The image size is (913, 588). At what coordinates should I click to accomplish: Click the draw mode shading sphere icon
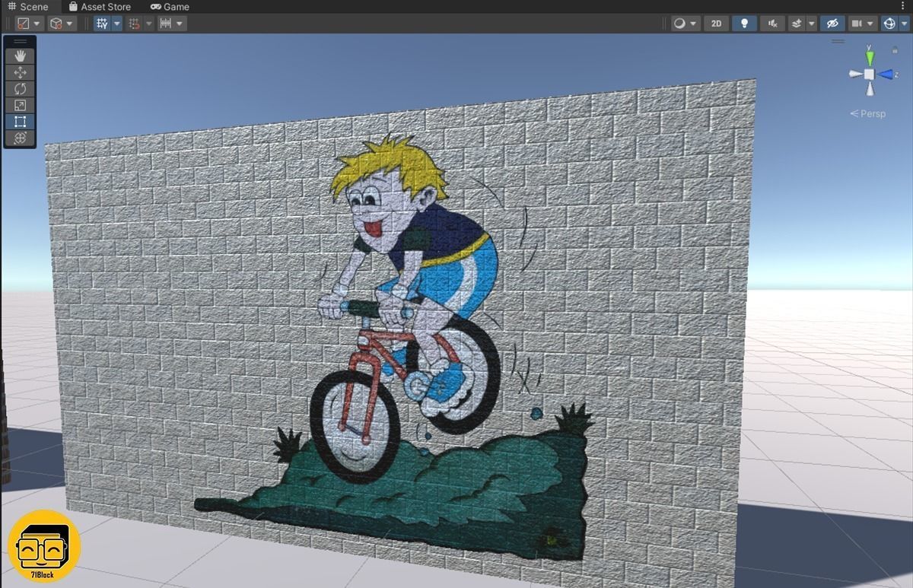pyautogui.click(x=679, y=24)
